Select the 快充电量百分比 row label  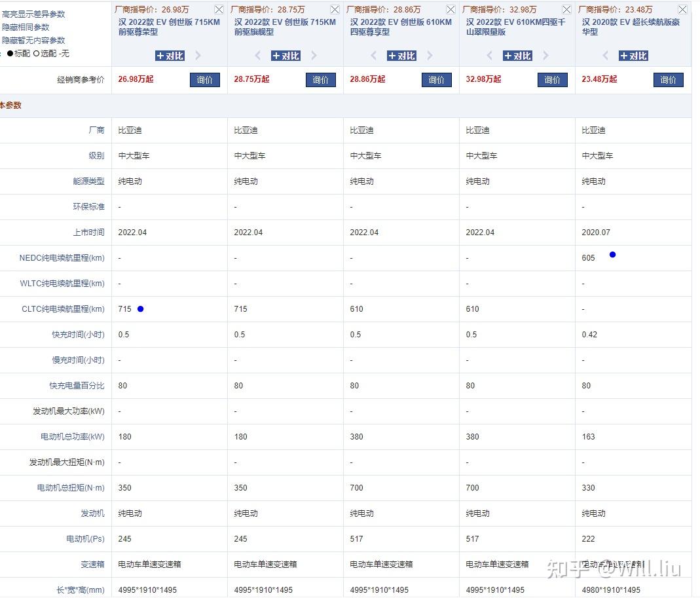click(x=77, y=385)
